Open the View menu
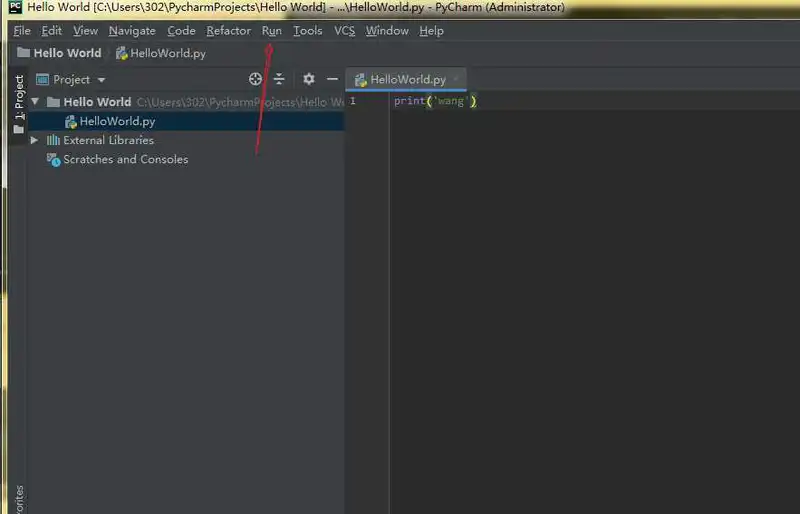Image resolution: width=800 pixels, height=514 pixels. click(85, 31)
